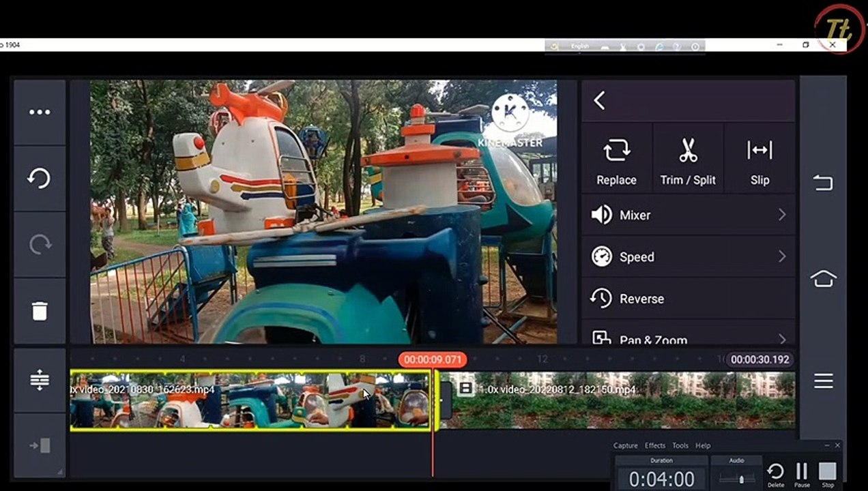This screenshot has width=868, height=491.
Task: Choose Replace to swap the clip
Action: coord(616,161)
